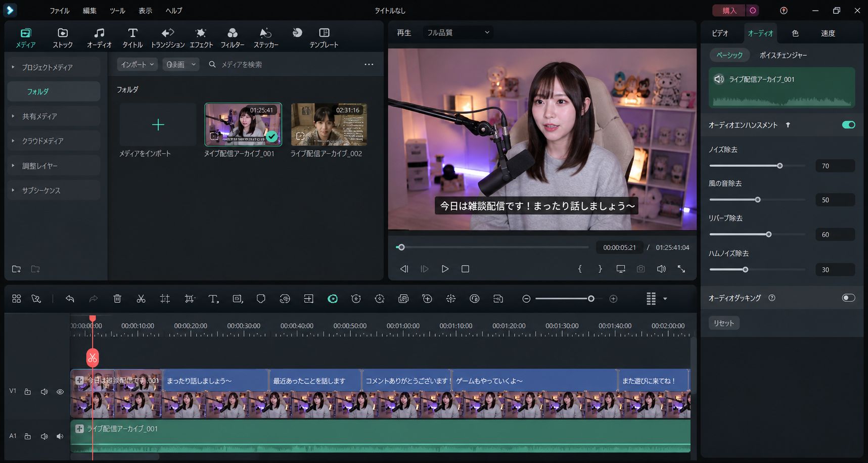The image size is (868, 463).
Task: Add text with the T tool in timeline toolbar
Action: click(213, 299)
